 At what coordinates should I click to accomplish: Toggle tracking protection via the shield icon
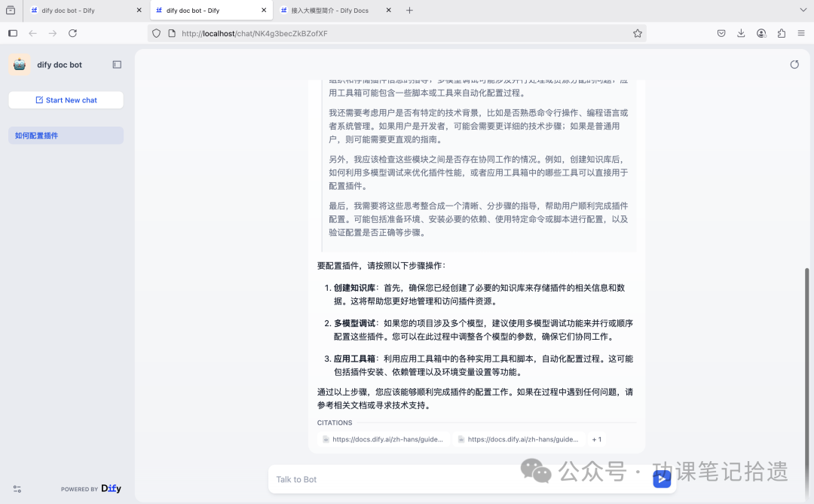156,33
